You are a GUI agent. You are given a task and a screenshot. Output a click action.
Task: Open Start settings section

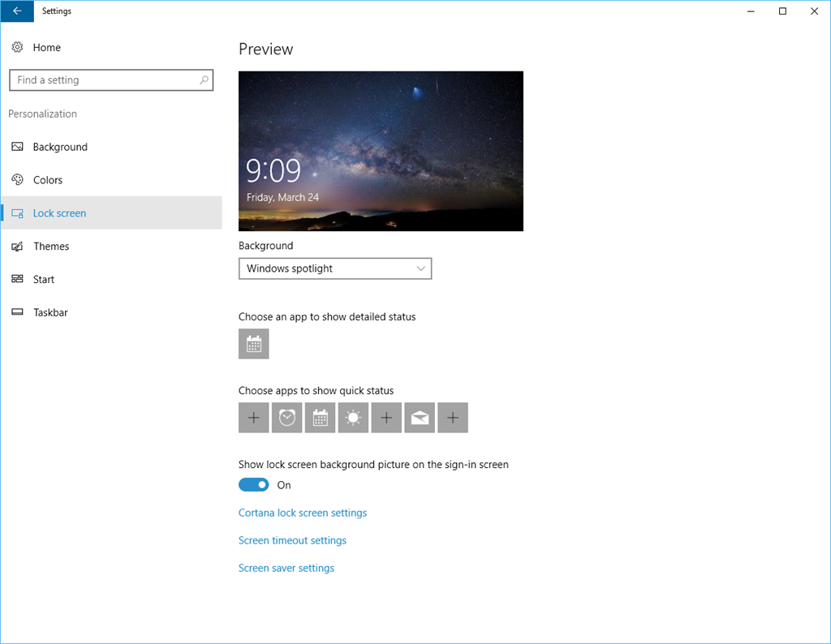click(x=44, y=280)
